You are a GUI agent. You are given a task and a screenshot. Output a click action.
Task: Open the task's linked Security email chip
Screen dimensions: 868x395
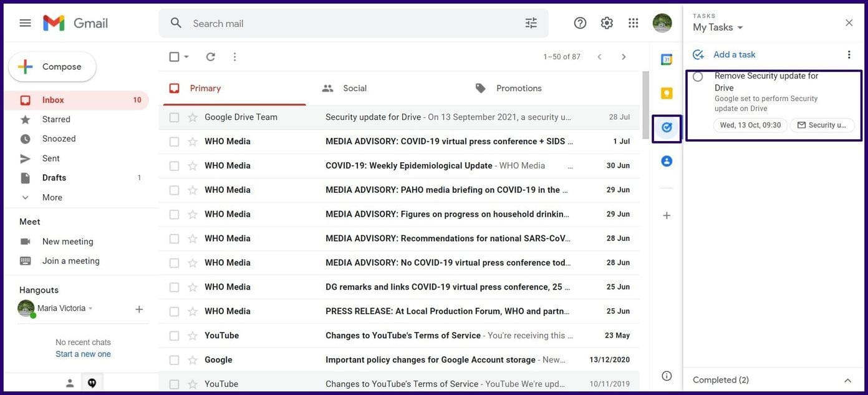pos(822,125)
